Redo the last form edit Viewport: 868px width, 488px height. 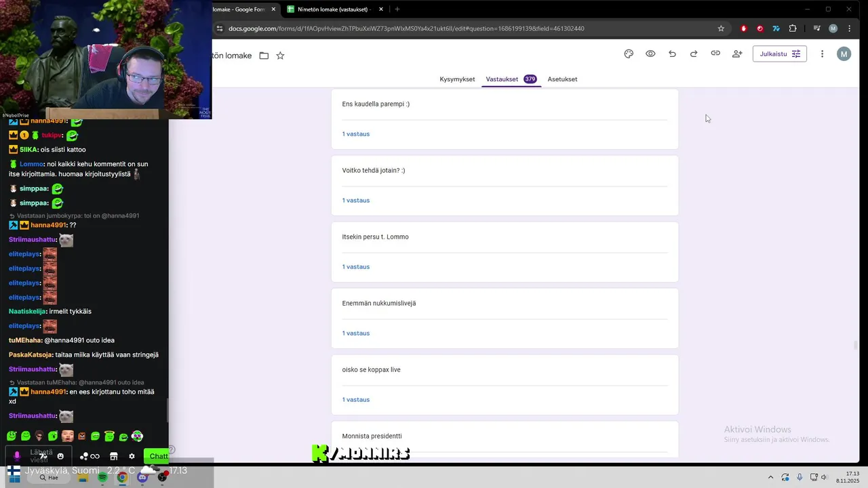pos(694,54)
